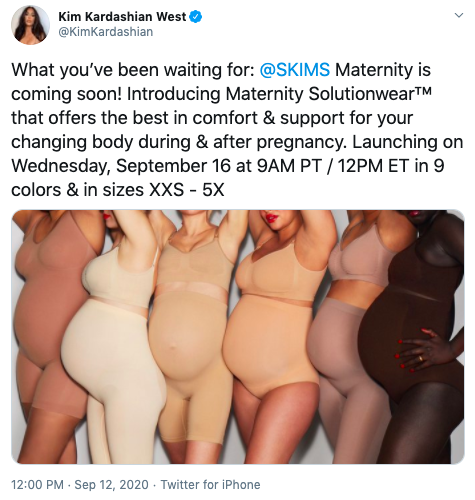Open the @KimKardashian handle link
This screenshot has height=500, width=475.
[106, 32]
